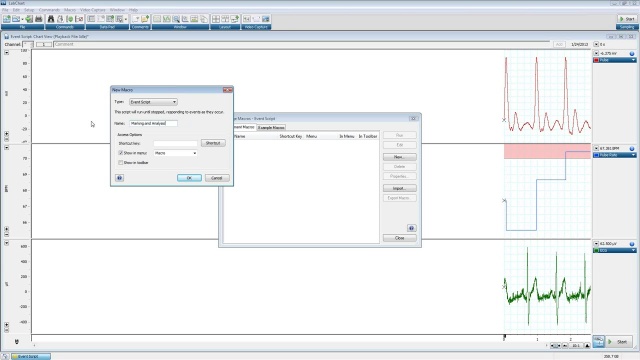Image resolution: width=640 pixels, height=360 pixels.
Task: Click the Shortcut key input field
Action: pyautogui.click(x=176, y=143)
